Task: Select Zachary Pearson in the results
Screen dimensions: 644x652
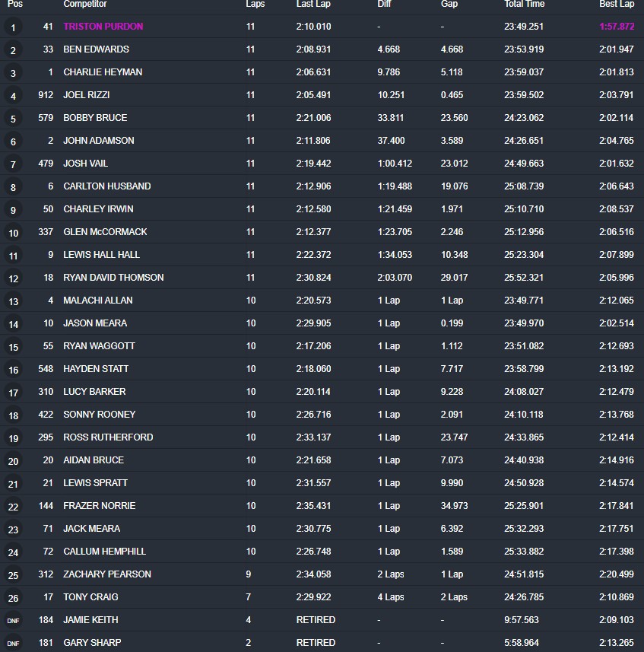Action: coord(107,574)
